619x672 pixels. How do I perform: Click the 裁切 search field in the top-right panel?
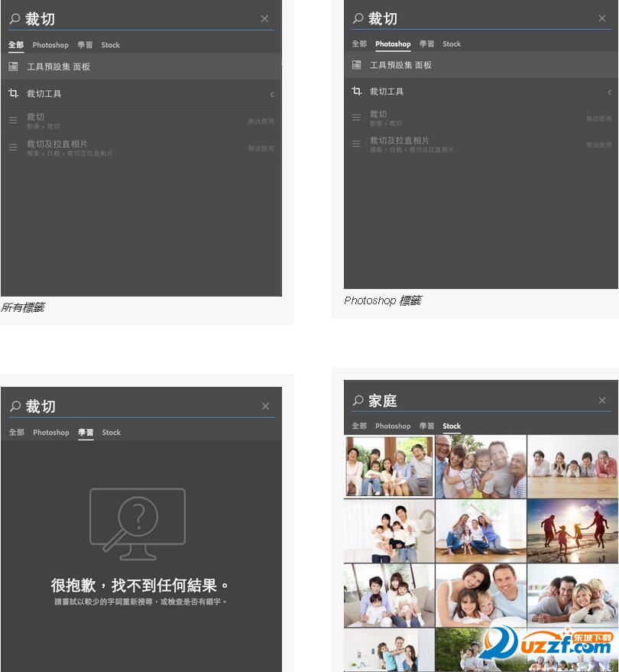474,18
